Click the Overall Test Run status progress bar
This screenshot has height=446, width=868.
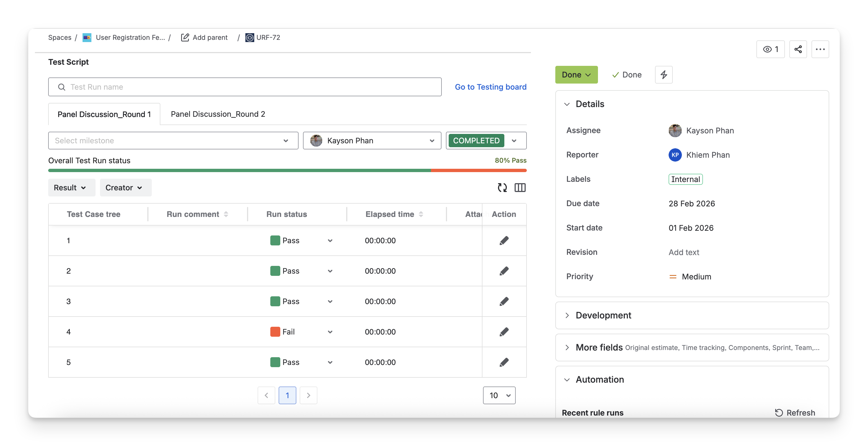tap(287, 170)
